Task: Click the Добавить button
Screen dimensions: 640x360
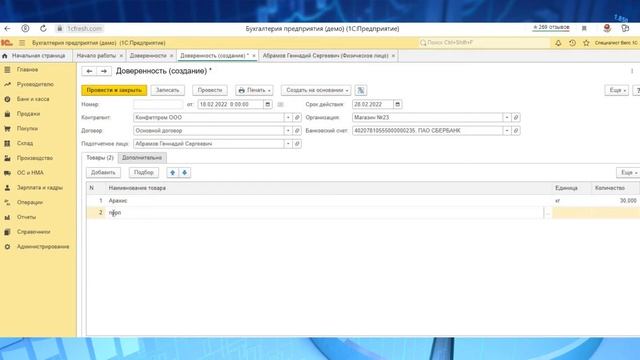Action: point(103,173)
